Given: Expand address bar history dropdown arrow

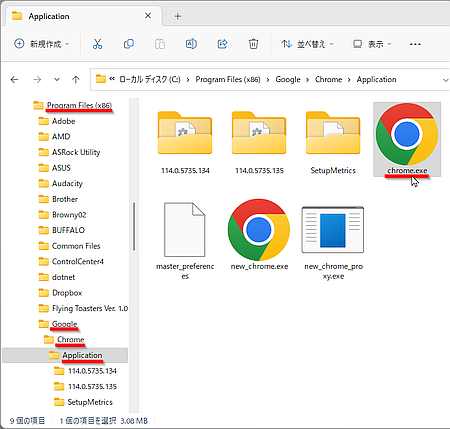Looking at the screenshot, I should click(x=445, y=80).
